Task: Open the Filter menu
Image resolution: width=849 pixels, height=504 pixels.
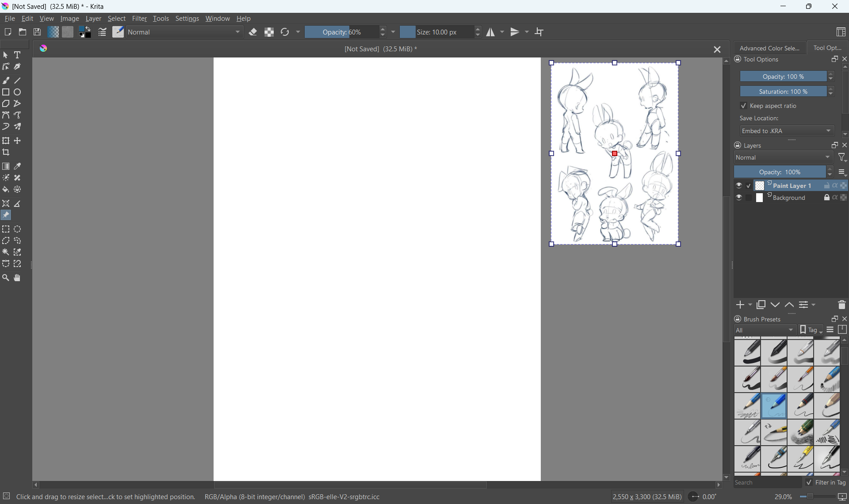Action: pyautogui.click(x=140, y=19)
